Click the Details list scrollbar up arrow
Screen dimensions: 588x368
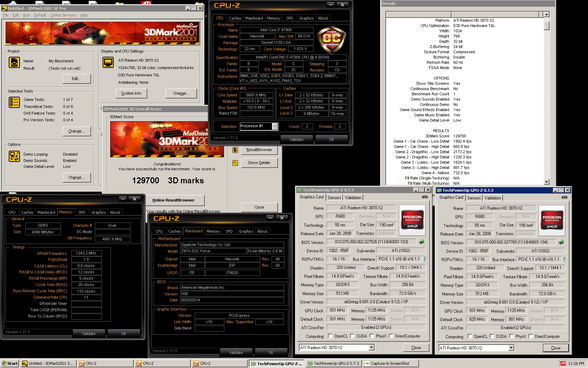tap(547, 14)
